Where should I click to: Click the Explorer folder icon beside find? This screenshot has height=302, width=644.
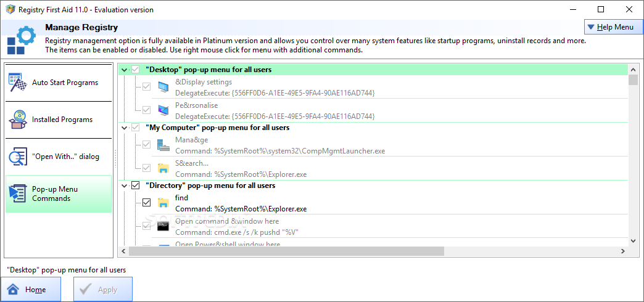pos(163,203)
